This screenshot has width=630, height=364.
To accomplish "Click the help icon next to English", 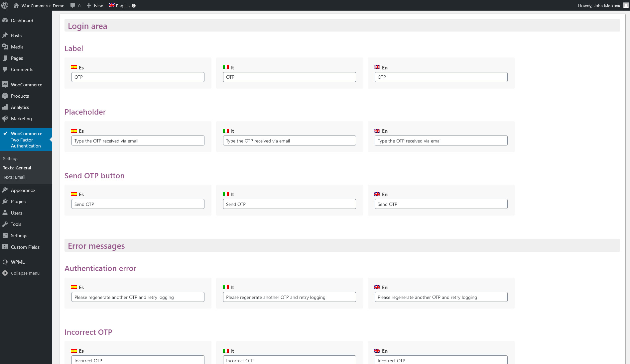I will pos(134,6).
